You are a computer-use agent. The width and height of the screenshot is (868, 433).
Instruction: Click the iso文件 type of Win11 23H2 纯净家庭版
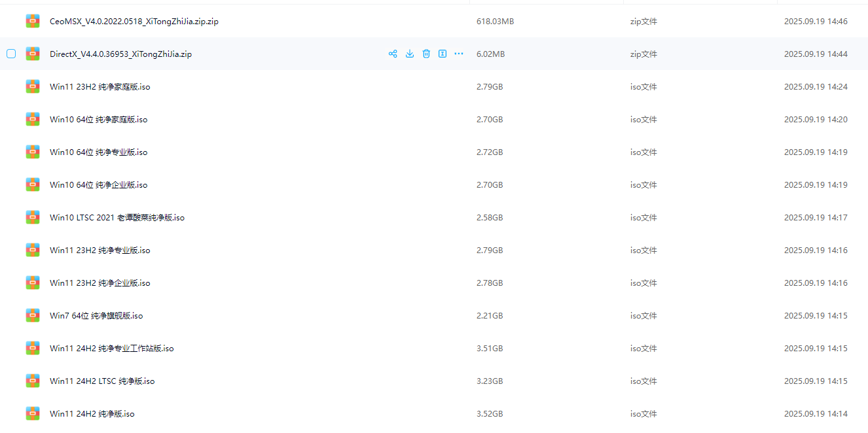point(643,86)
